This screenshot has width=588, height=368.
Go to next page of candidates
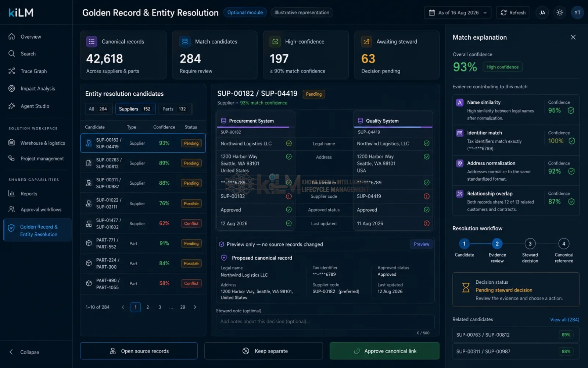point(195,307)
